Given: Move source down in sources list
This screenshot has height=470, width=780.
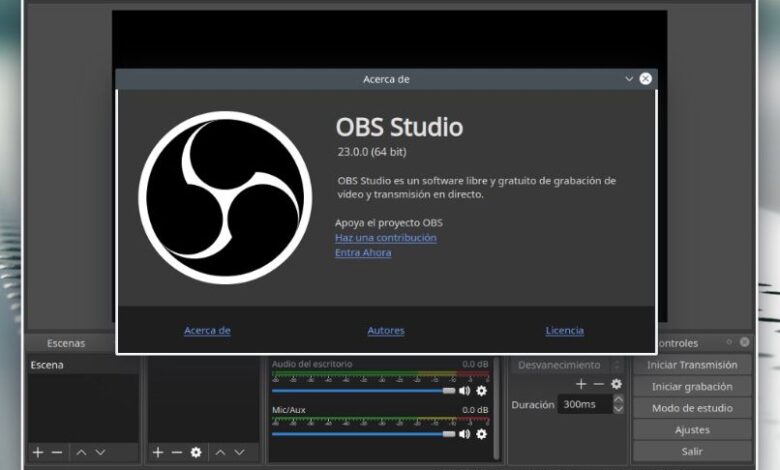Looking at the screenshot, I should tap(239, 452).
